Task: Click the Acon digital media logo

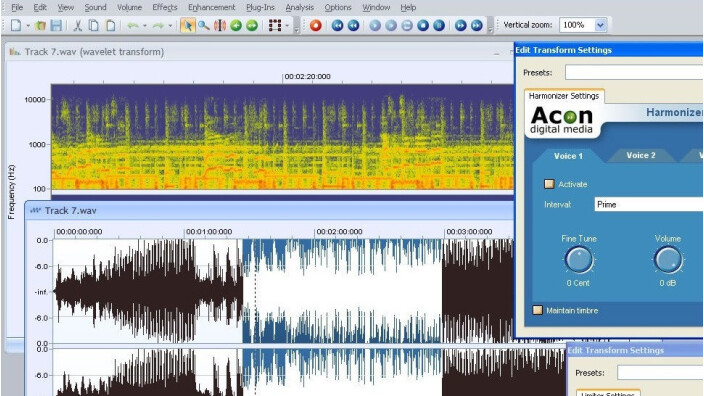Action: [x=562, y=120]
